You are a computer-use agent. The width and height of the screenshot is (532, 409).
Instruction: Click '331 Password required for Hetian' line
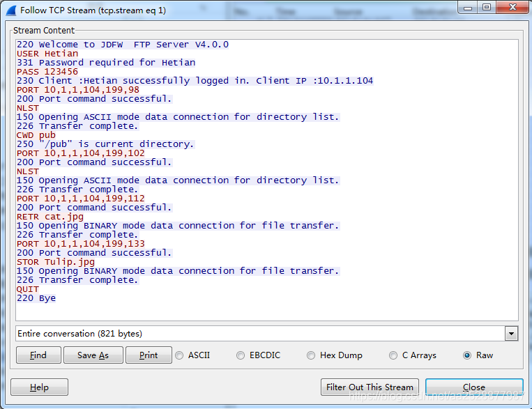(x=106, y=63)
